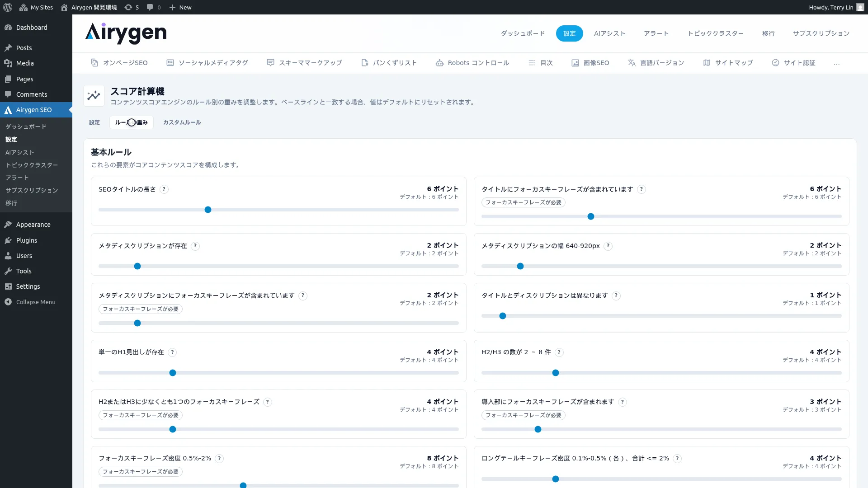Image resolution: width=868 pixels, height=488 pixels.
Task: Adjust the メタディスクリプションが存在 weight slider
Action: pos(278,266)
